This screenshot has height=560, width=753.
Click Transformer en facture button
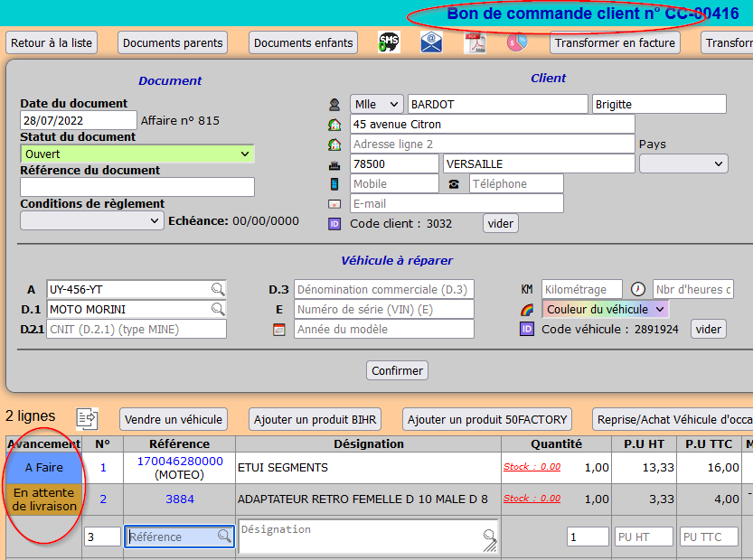pos(615,42)
